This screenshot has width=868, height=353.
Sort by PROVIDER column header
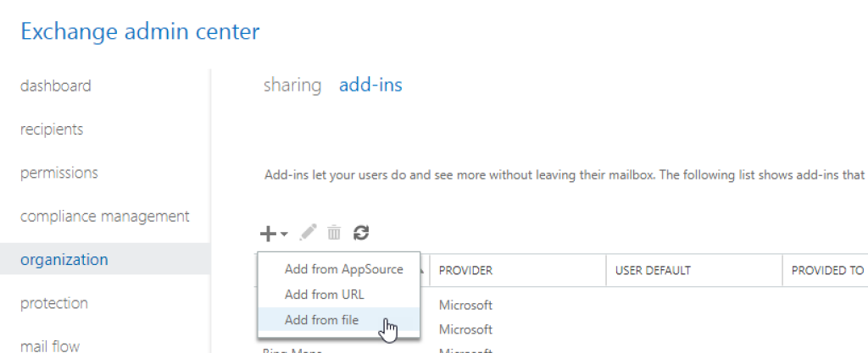point(465,271)
